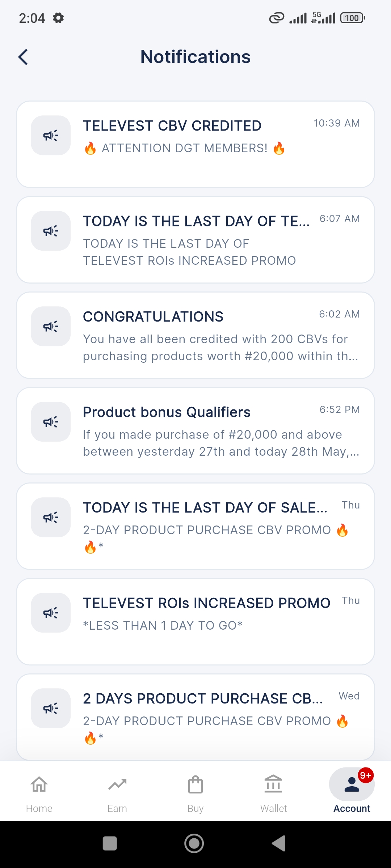Tap the 9+ badge on Account
391x868 pixels.
(x=366, y=775)
